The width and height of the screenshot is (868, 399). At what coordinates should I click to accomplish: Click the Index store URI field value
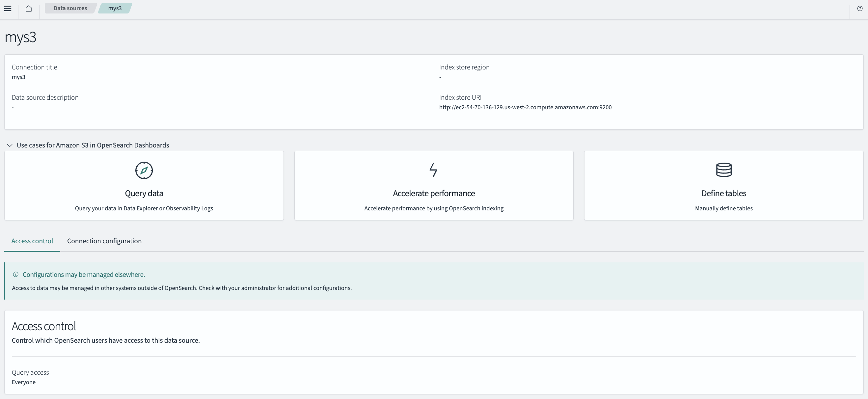[x=525, y=107]
